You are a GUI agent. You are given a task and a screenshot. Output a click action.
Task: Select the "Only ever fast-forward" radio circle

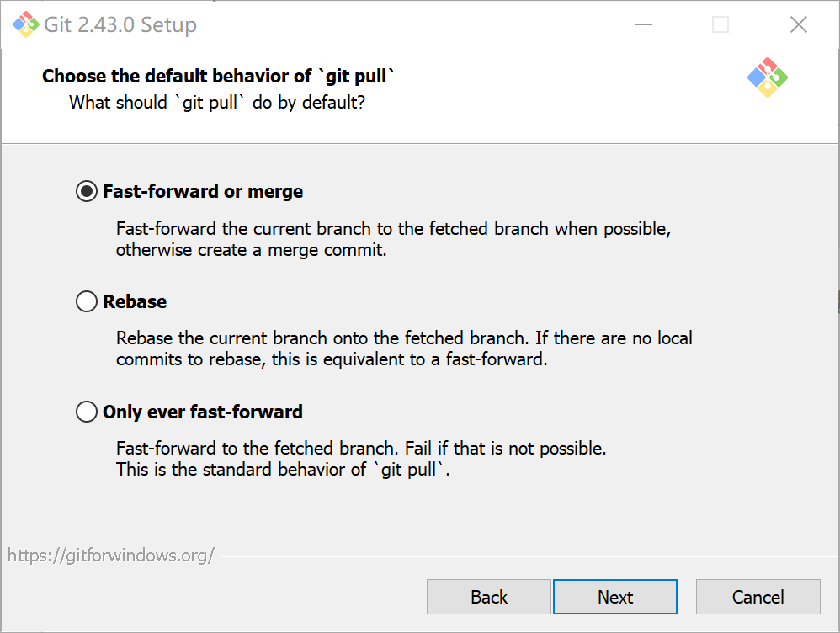point(86,412)
